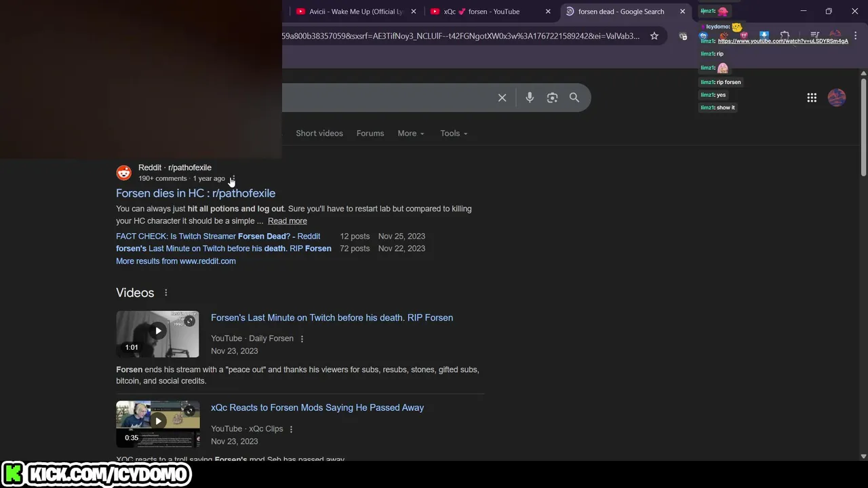The height and width of the screenshot is (488, 868).
Task: Click 'Nov 23, 2023' under Daily Forsen
Action: tap(234, 351)
